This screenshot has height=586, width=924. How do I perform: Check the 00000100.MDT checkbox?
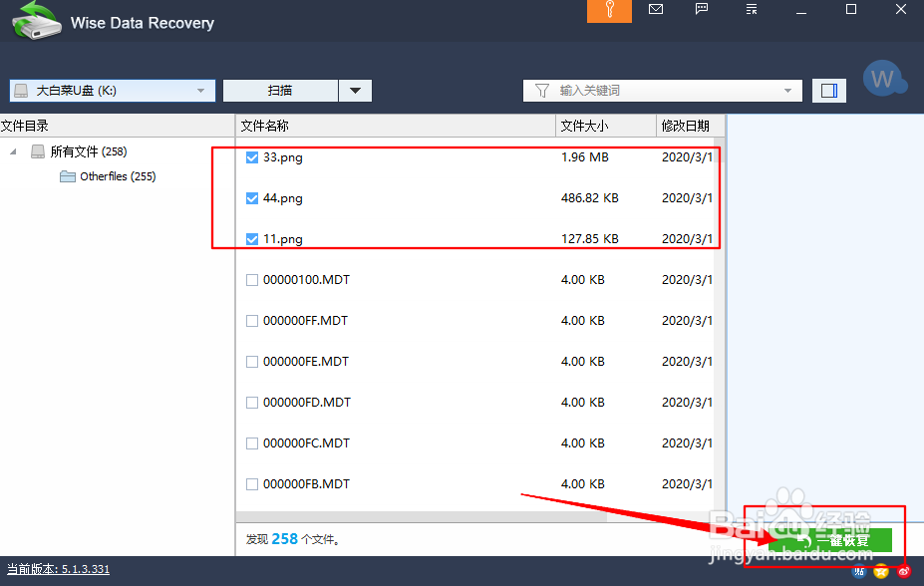[252, 280]
